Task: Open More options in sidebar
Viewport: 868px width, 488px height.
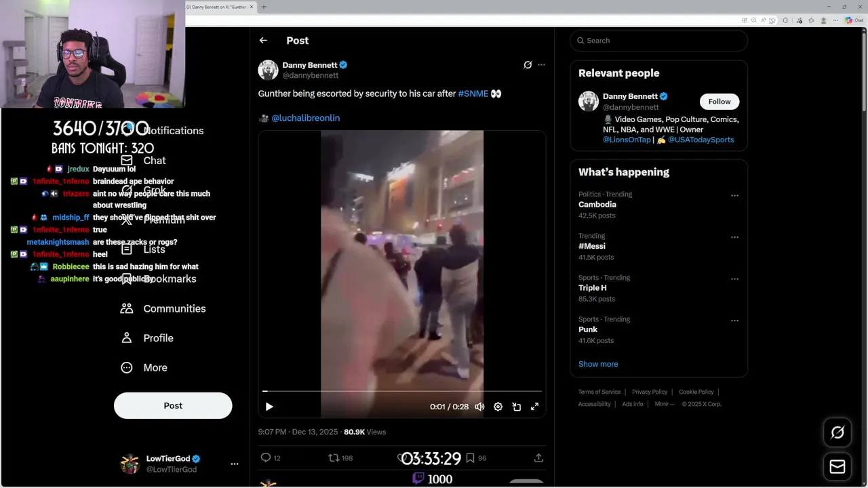Action: (x=144, y=367)
